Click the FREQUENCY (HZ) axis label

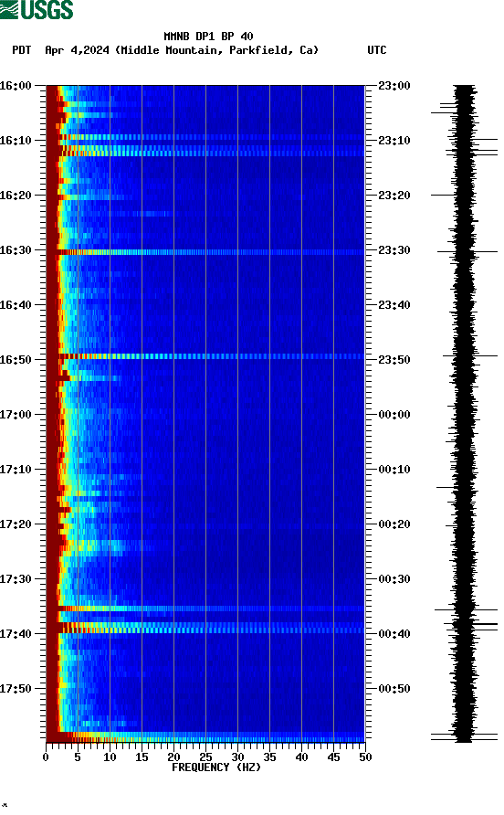(x=216, y=767)
